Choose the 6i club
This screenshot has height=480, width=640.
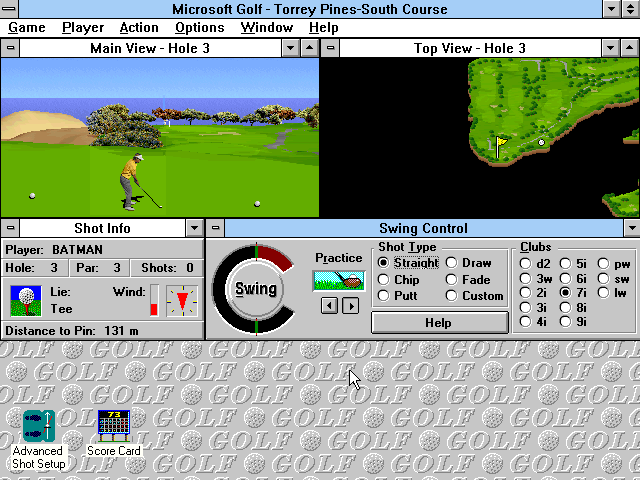click(573, 279)
